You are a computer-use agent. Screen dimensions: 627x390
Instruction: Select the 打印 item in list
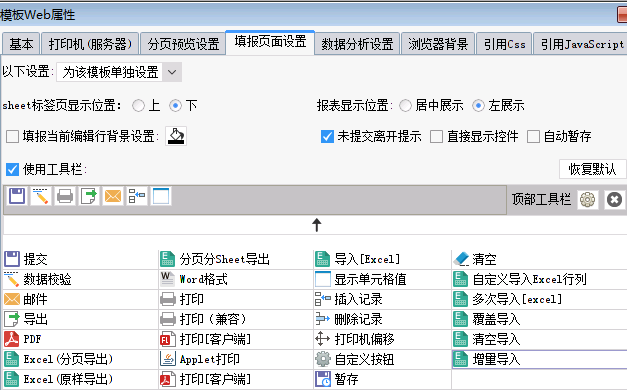[x=236, y=299]
